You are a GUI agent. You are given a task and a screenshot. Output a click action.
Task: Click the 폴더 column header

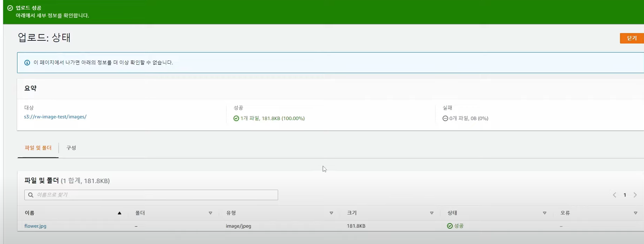(x=140, y=213)
